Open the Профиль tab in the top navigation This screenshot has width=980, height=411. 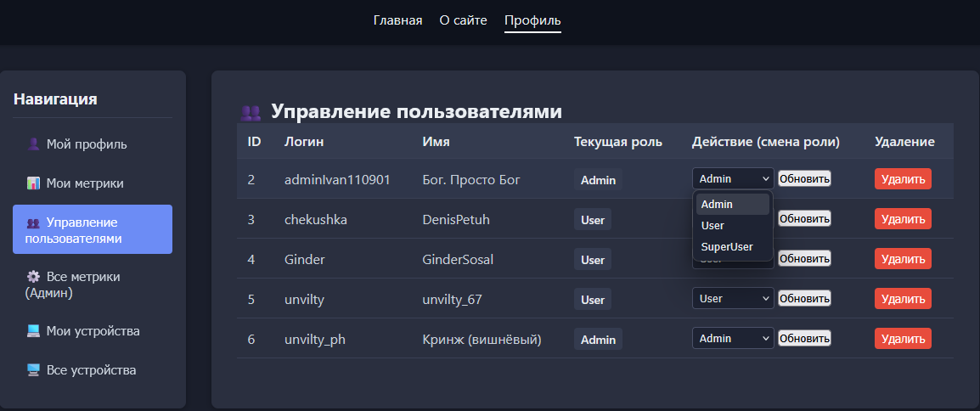[532, 20]
